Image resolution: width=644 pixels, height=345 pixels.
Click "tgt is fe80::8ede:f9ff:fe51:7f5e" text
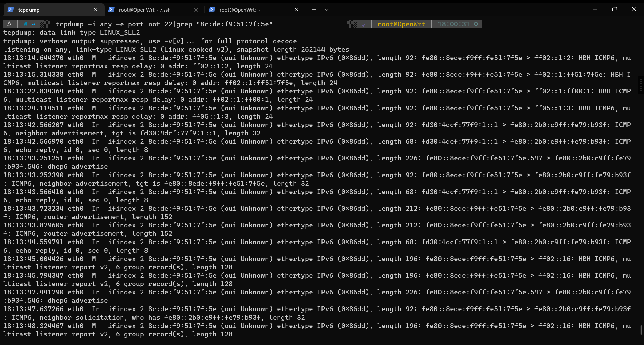pyautogui.click(x=200, y=183)
